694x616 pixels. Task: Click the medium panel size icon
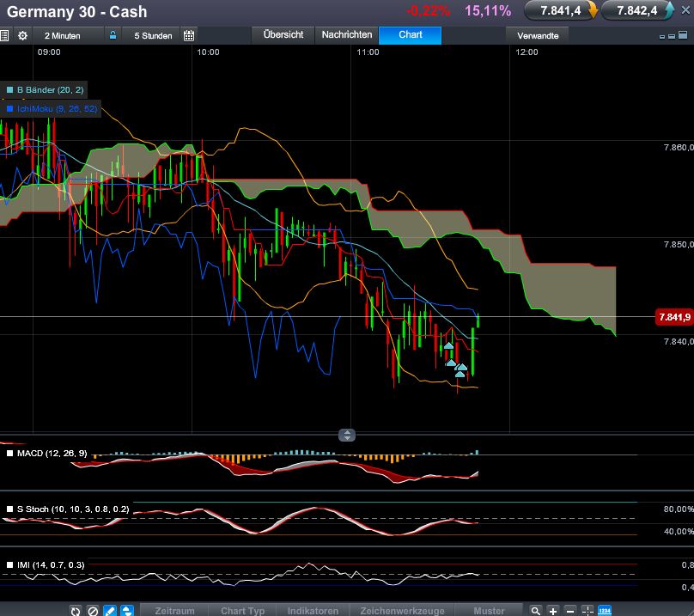pyautogui.click(x=672, y=36)
